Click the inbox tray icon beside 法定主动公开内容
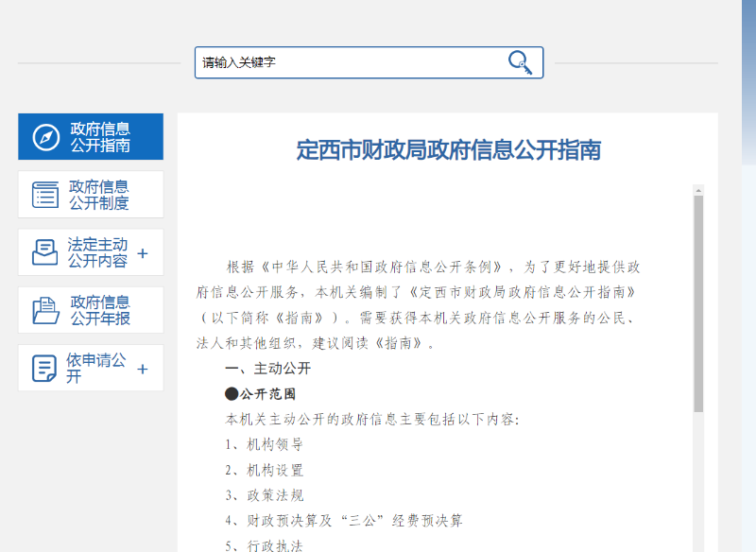The width and height of the screenshot is (756, 552). click(45, 252)
